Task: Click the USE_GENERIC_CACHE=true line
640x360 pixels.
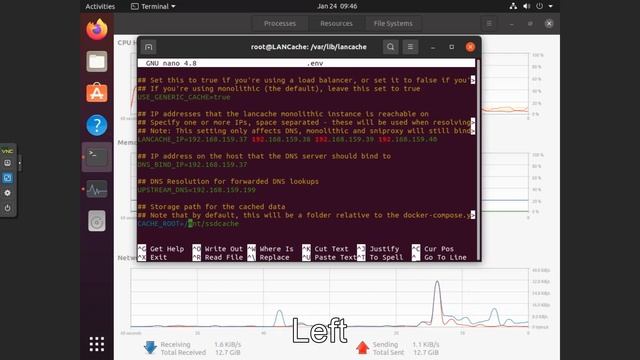Action: [184, 97]
